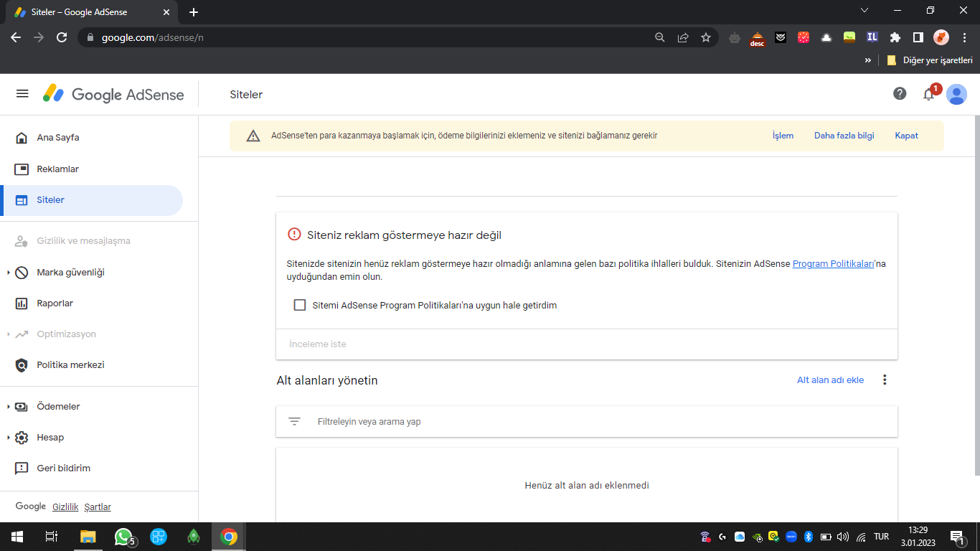Open the Diğer yer işaretleri bookmarks folder

tap(930, 61)
